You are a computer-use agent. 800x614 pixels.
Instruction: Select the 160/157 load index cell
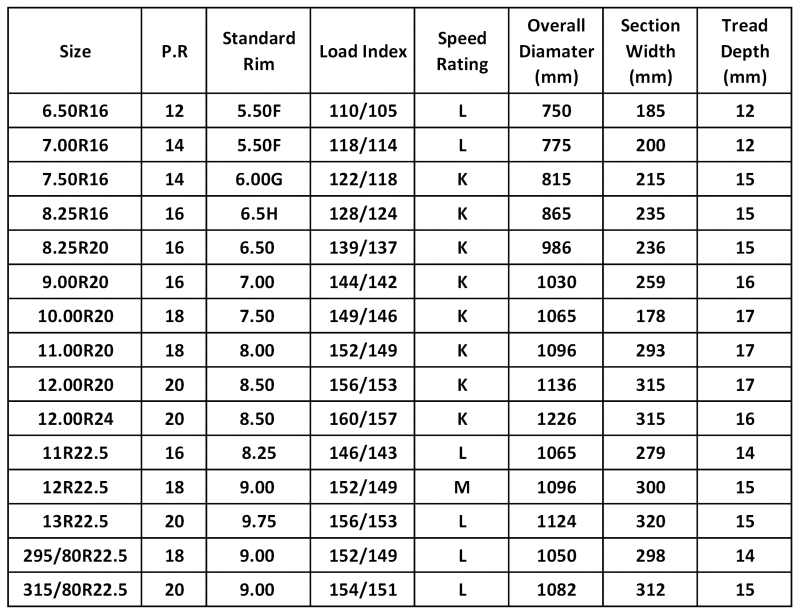[363, 419]
